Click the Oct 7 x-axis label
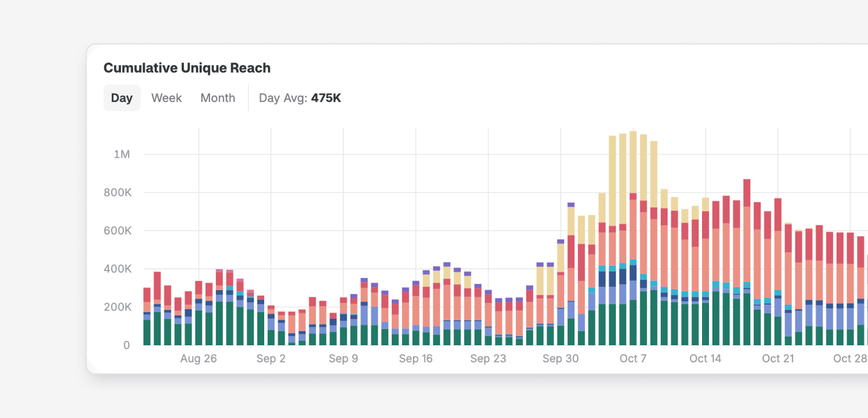 pos(633,358)
